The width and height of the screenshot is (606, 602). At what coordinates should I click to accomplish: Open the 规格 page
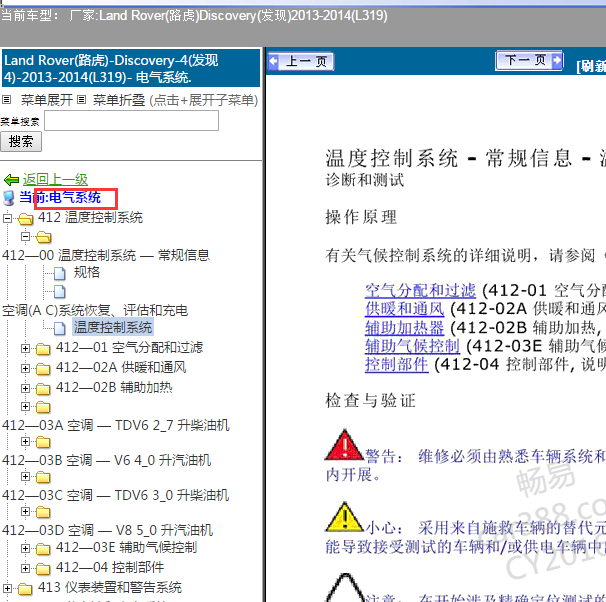click(x=87, y=272)
